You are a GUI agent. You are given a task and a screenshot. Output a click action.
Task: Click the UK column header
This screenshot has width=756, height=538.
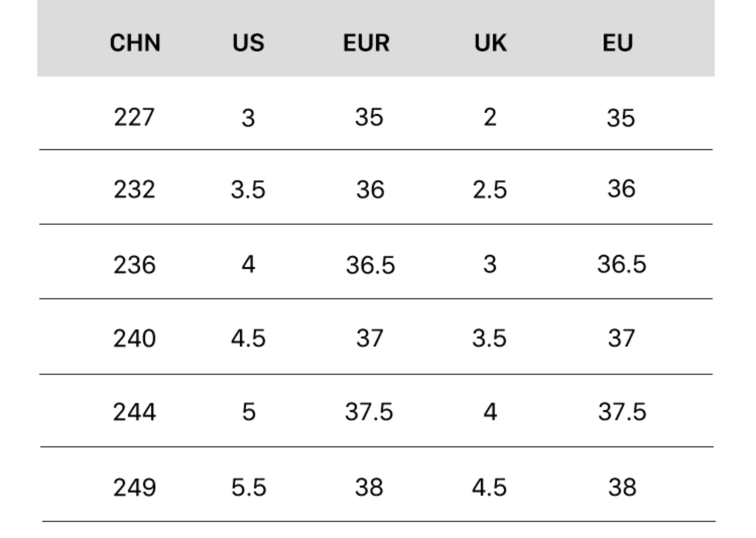(490, 43)
